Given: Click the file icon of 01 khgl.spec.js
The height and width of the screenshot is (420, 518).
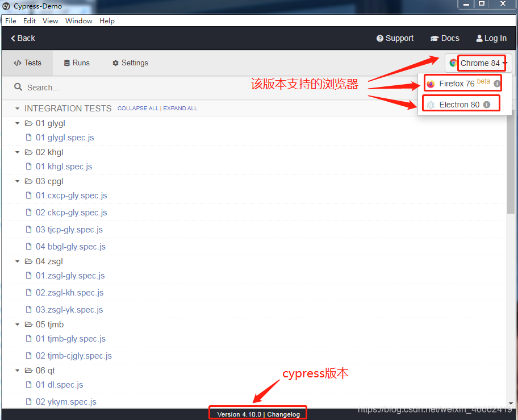Looking at the screenshot, I should tap(29, 166).
